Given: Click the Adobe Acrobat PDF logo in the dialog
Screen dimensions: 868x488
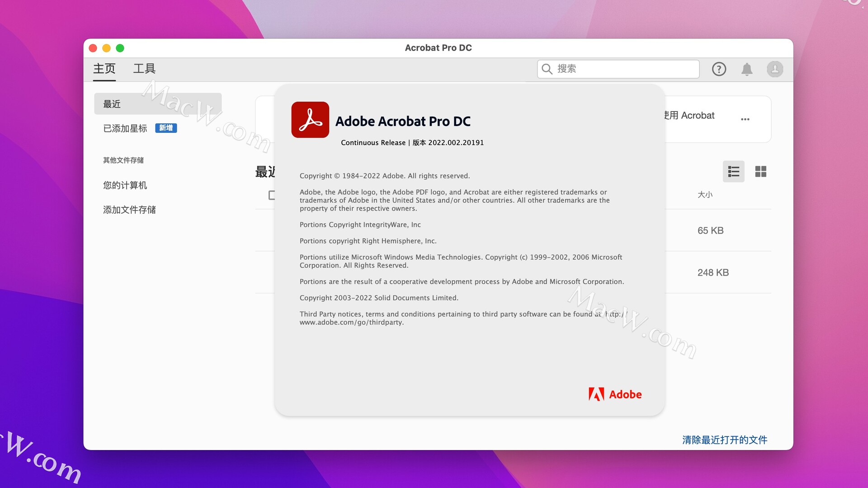Looking at the screenshot, I should click(x=310, y=120).
